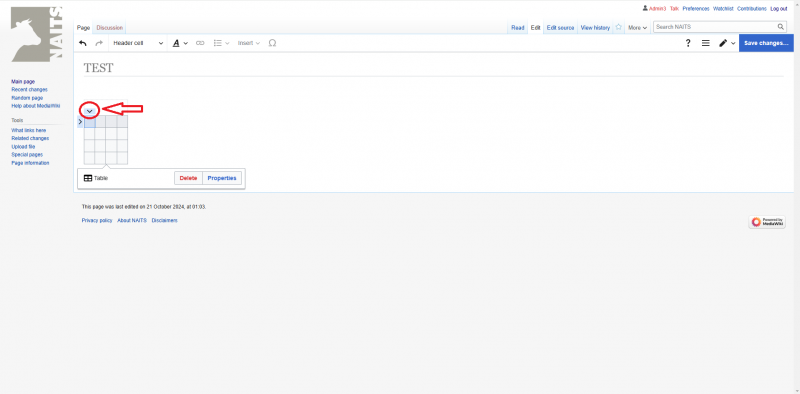
Task: Open the Header cell format dropdown
Action: pos(138,43)
